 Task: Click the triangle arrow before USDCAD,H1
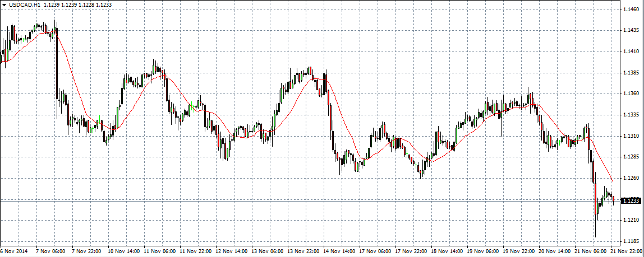click(4, 4)
